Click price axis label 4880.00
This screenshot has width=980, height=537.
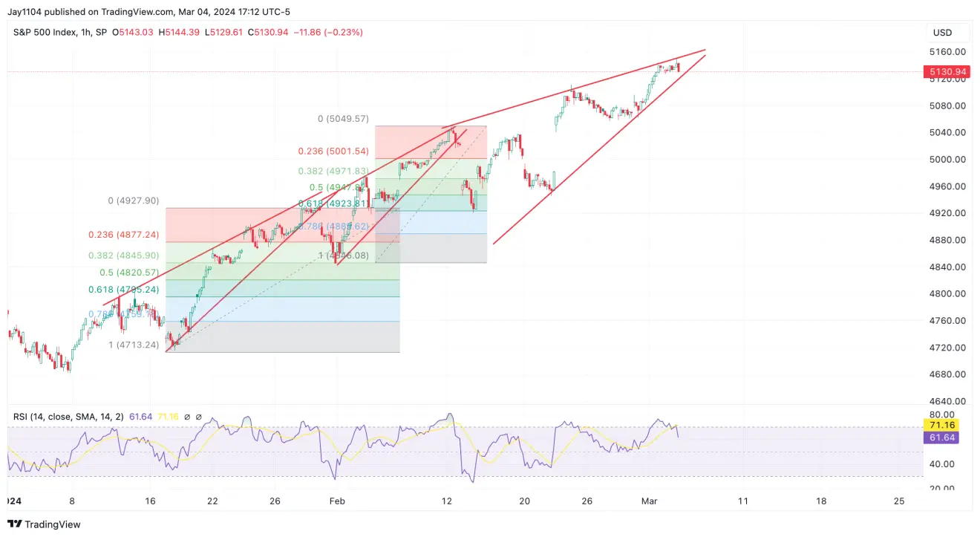pos(947,240)
